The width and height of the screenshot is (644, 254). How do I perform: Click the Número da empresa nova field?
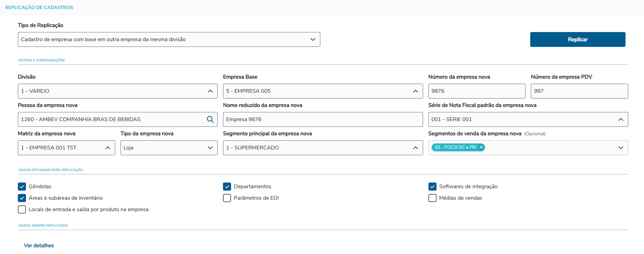[476, 91]
